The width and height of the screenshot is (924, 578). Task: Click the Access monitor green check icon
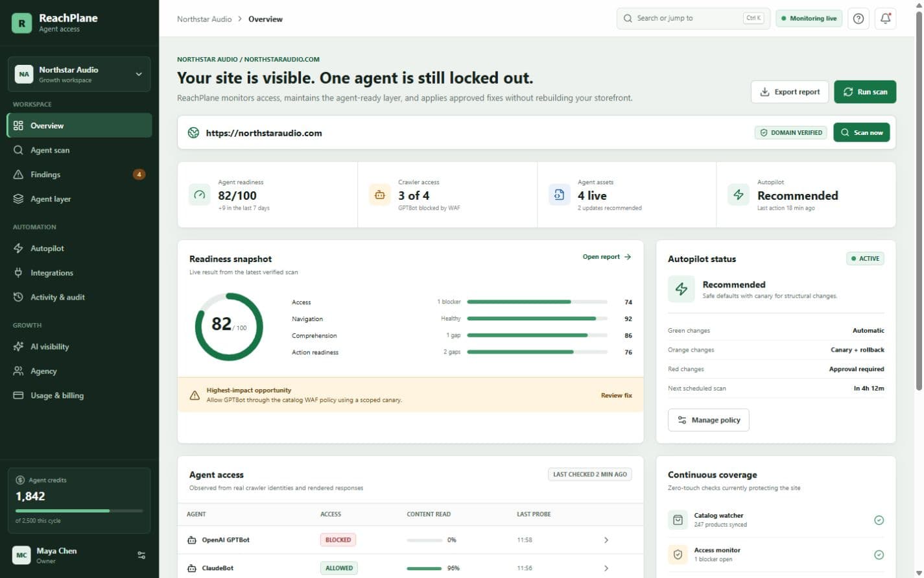coord(879,555)
